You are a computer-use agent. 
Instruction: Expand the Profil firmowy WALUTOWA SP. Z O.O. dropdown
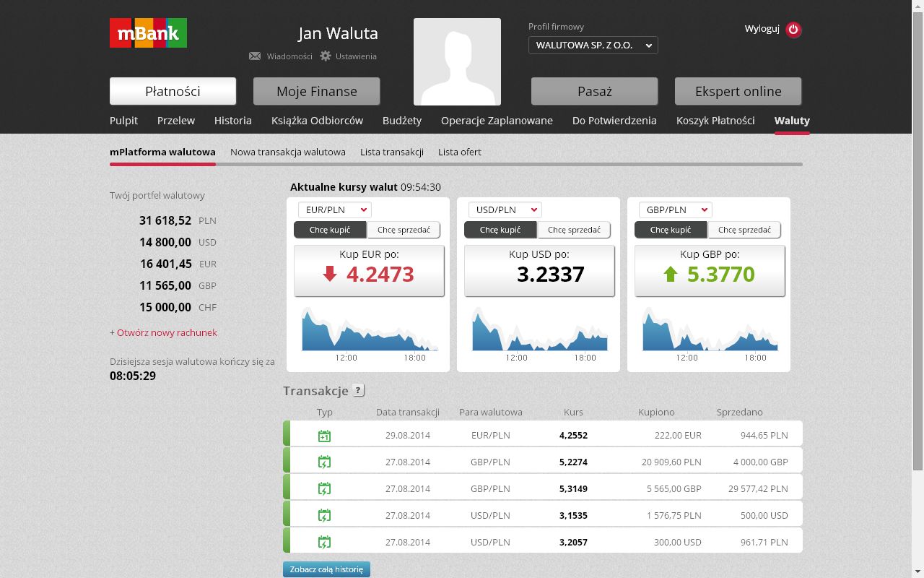[x=593, y=46]
